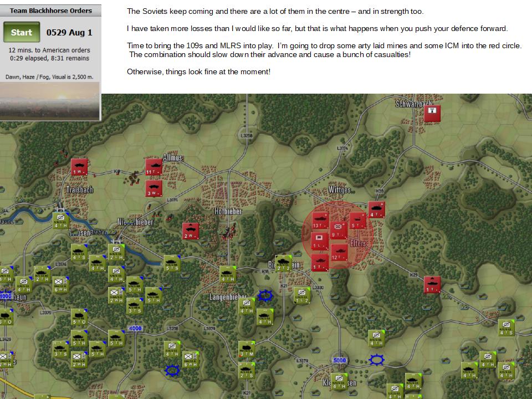
Task: Click the K29 road label
Action: tap(413, 274)
